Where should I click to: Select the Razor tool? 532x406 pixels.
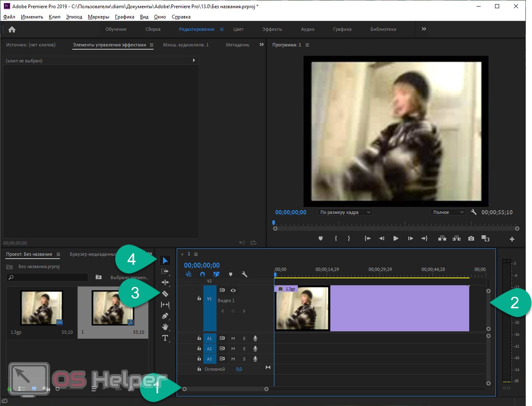coord(165,294)
